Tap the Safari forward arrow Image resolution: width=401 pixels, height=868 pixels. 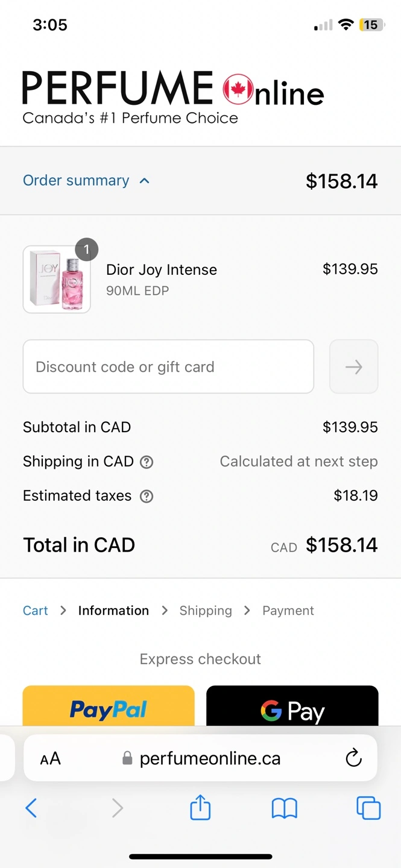click(117, 808)
